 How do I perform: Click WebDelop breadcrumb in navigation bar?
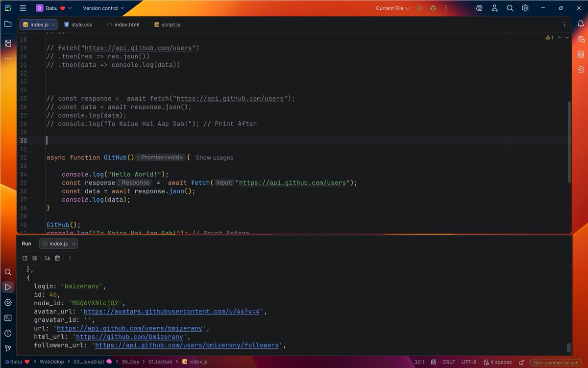(51, 362)
